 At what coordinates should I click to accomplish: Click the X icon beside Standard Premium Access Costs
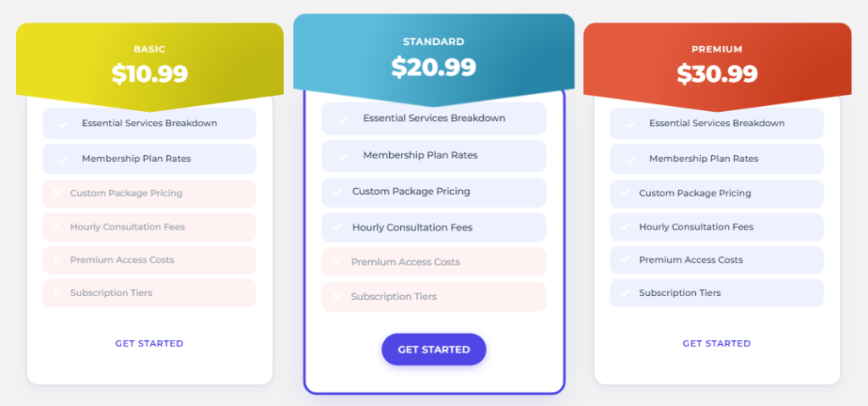[337, 261]
